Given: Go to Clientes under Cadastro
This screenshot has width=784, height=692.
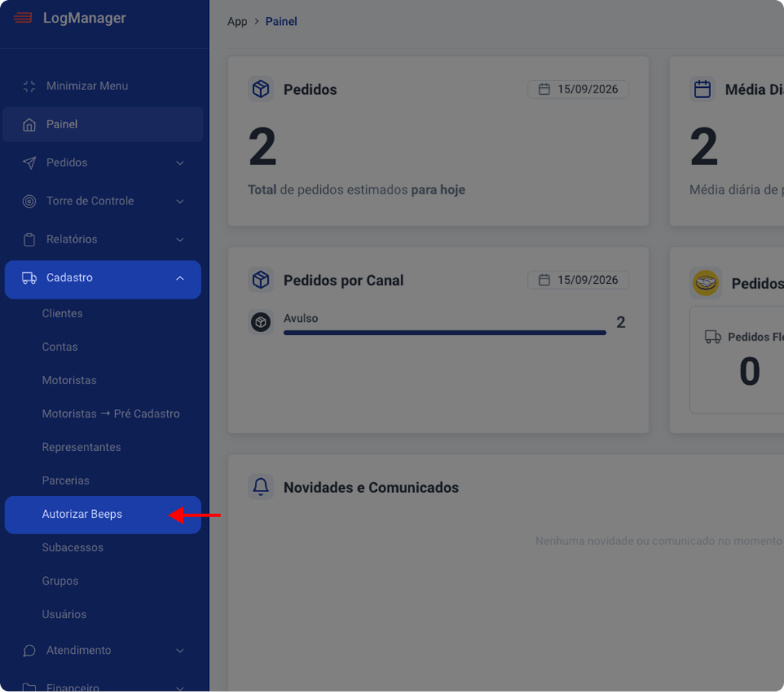Looking at the screenshot, I should 62,313.
